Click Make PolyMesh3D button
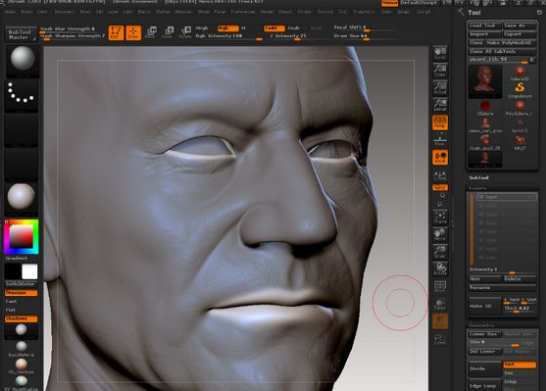 click(x=511, y=42)
